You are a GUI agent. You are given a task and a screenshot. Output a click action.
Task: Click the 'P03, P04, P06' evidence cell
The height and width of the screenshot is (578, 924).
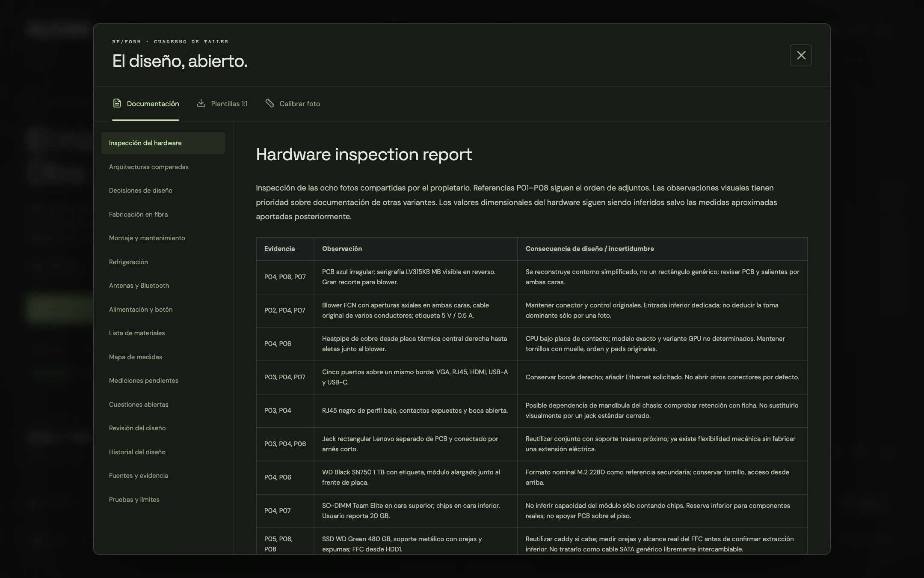285,444
